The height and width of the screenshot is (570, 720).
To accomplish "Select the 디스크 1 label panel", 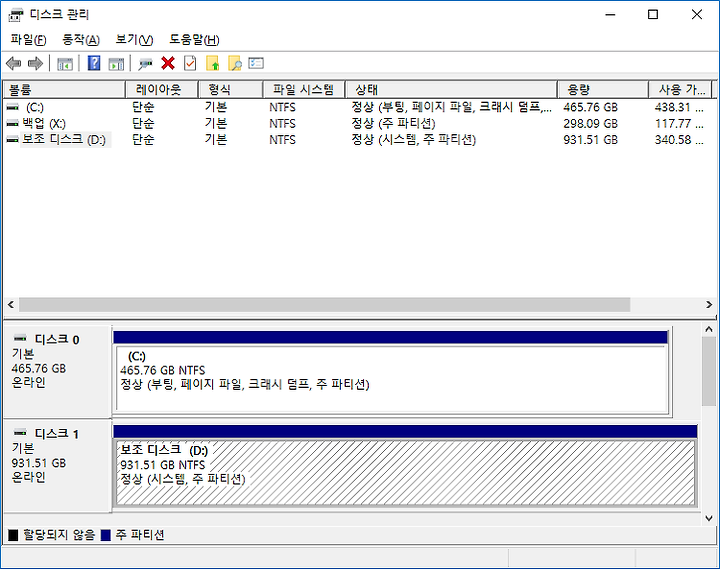I will click(57, 465).
